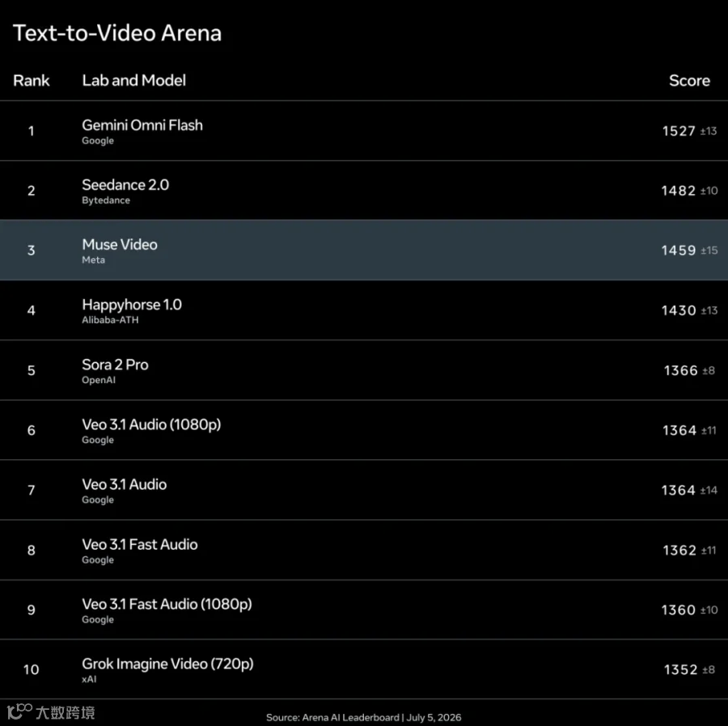Click the Lab and Model column header
The image size is (728, 726).
pos(133,80)
